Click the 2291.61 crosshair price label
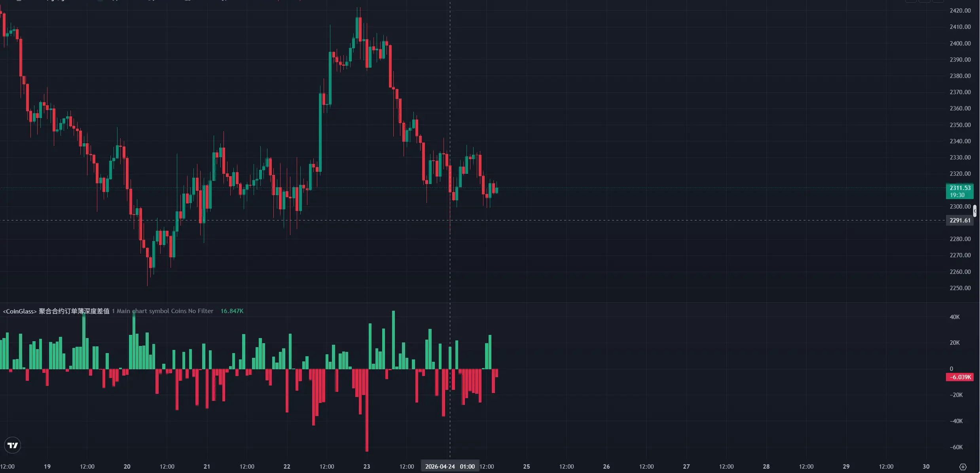The image size is (980, 473). 959,220
